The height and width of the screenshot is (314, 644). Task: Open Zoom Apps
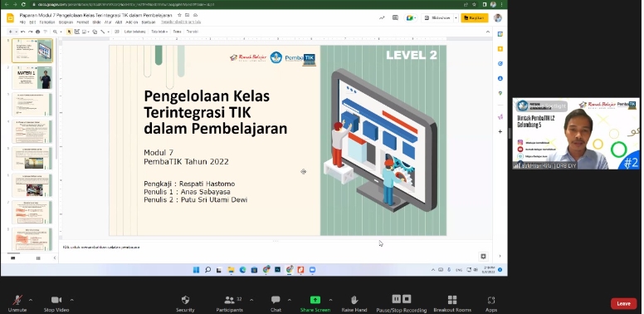(491, 303)
